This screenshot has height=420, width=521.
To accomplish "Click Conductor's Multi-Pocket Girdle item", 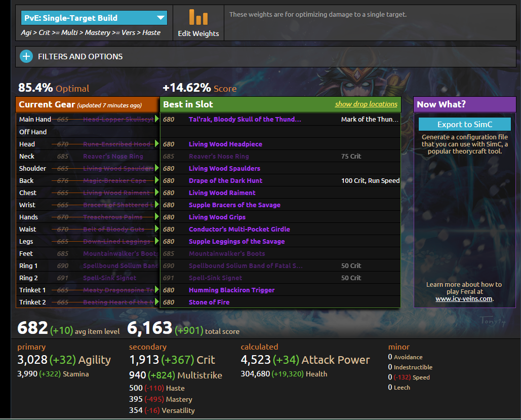I will pyautogui.click(x=239, y=230).
